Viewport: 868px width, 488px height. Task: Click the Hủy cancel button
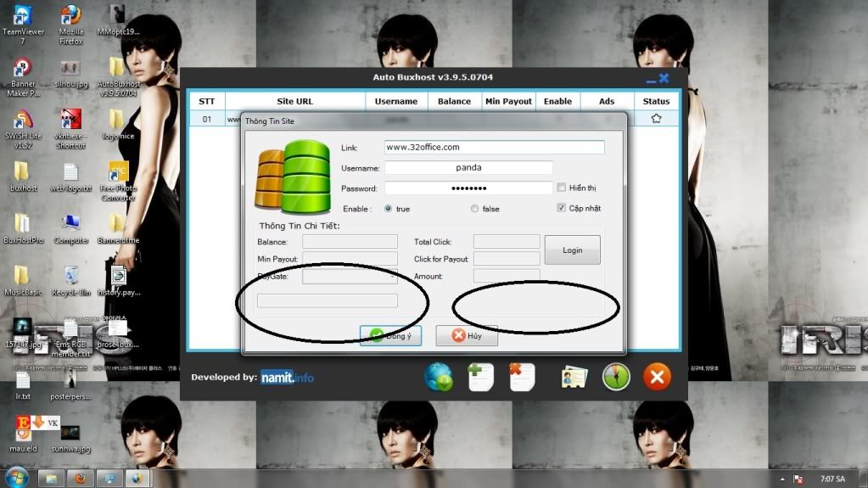466,335
